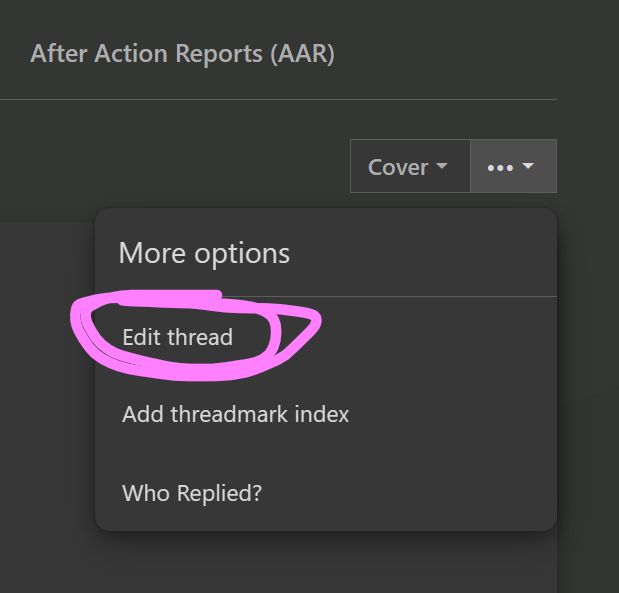This screenshot has width=619, height=593.
Task: Click the small arrow beside the three dots
Action: pyautogui.click(x=528, y=167)
